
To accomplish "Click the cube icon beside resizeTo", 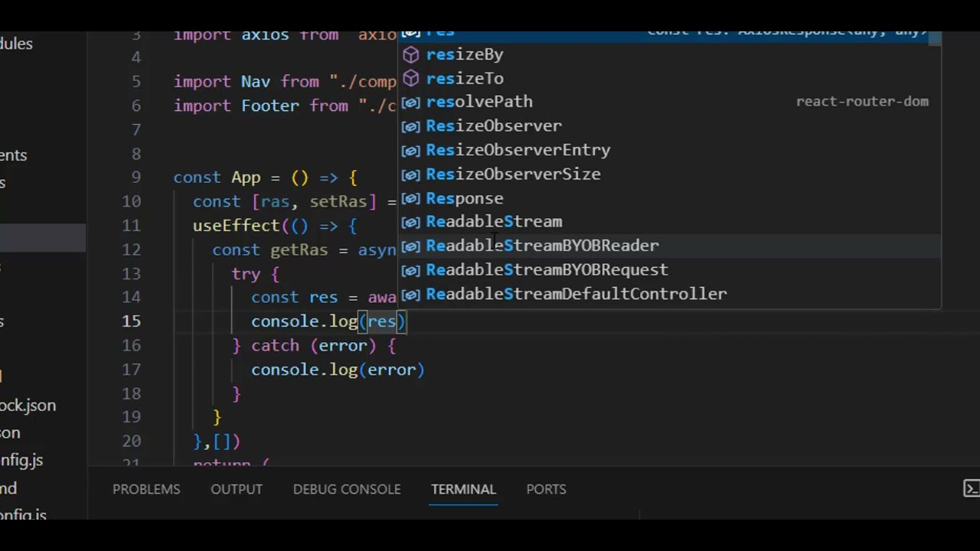I will point(411,78).
